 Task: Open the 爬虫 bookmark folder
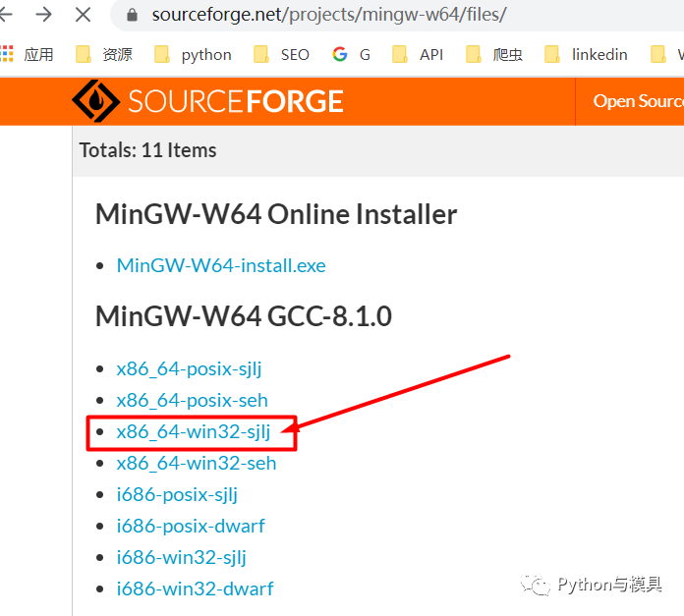point(494,54)
